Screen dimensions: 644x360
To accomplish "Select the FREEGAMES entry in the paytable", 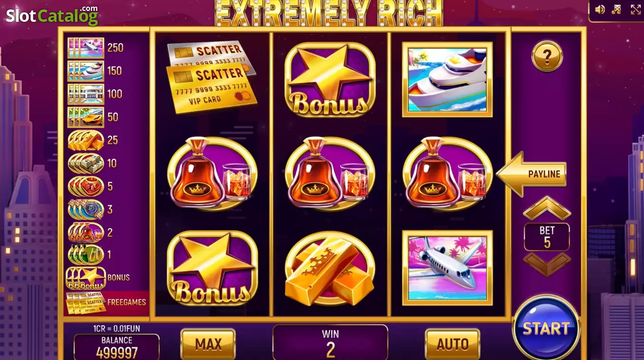I will (x=106, y=303).
